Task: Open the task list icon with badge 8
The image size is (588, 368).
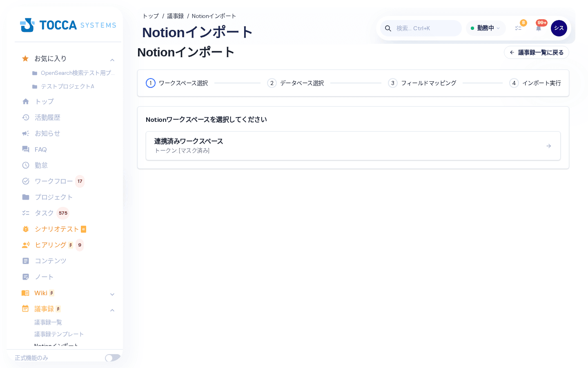Action: pyautogui.click(x=519, y=28)
